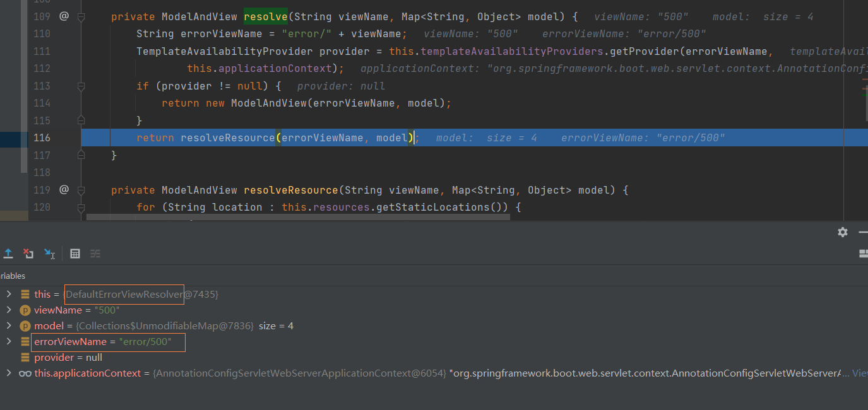Open the Evaluate Expression calculator icon
868x410 pixels.
tap(75, 254)
